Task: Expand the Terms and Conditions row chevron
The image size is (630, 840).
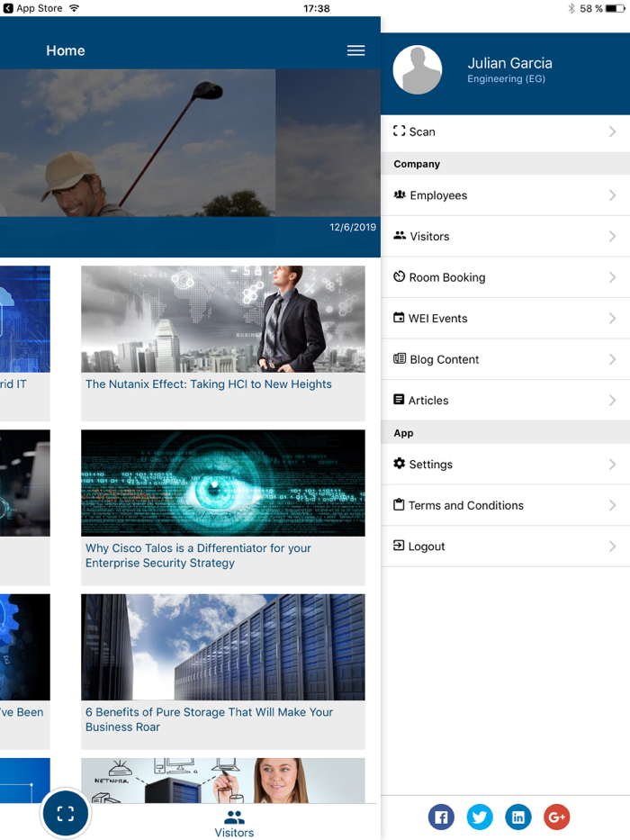Action: 612,505
